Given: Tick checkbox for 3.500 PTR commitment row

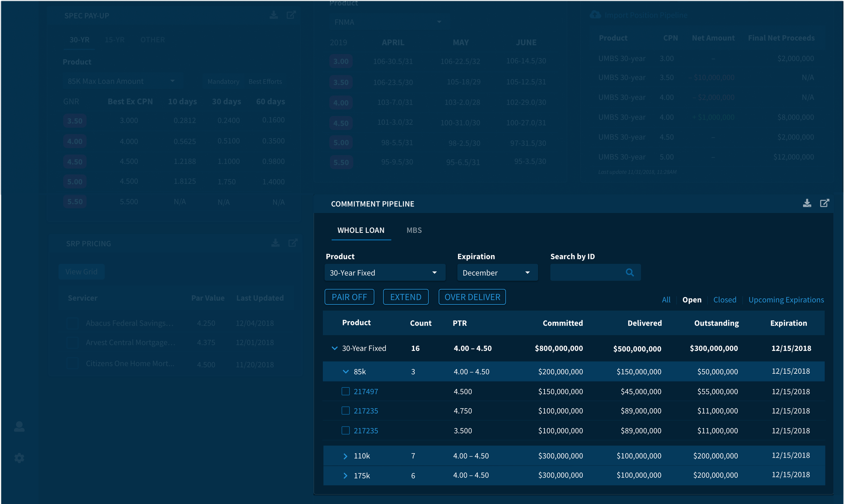Looking at the screenshot, I should click(346, 430).
